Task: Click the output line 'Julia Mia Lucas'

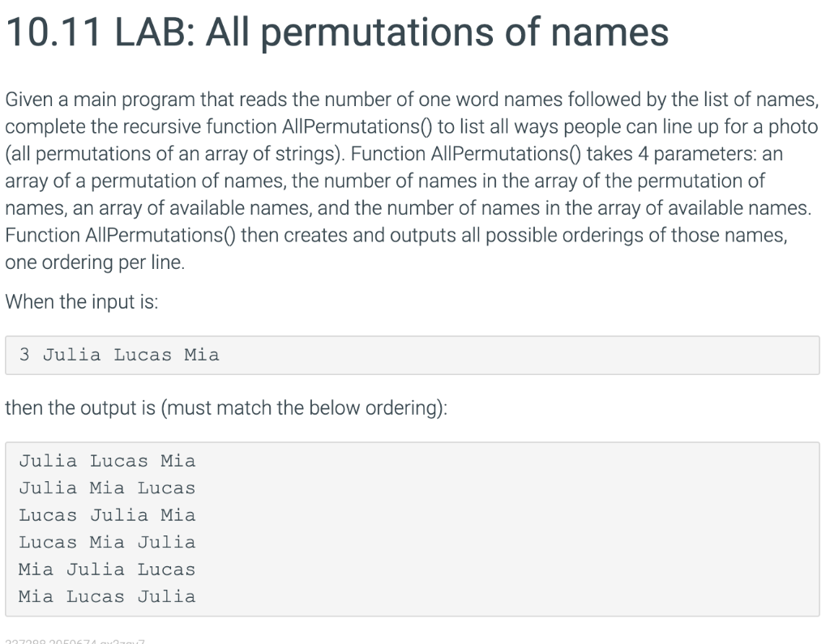Action: pyautogui.click(x=108, y=488)
